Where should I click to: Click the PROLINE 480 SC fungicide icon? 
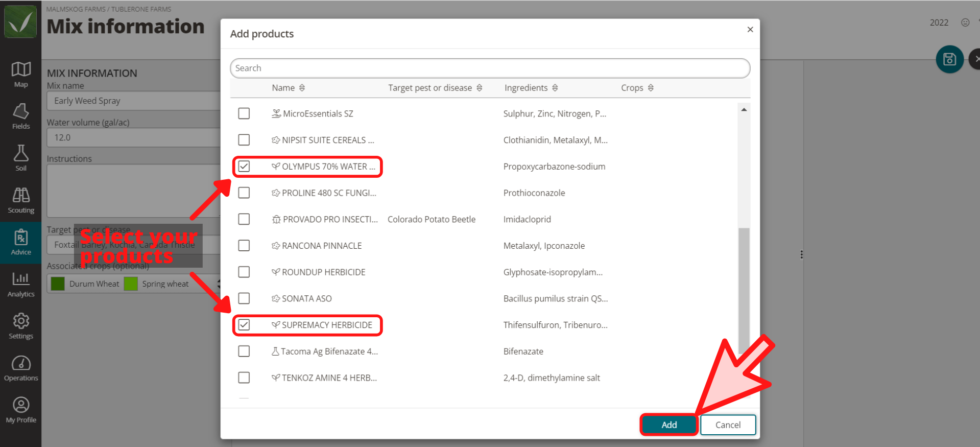[276, 193]
